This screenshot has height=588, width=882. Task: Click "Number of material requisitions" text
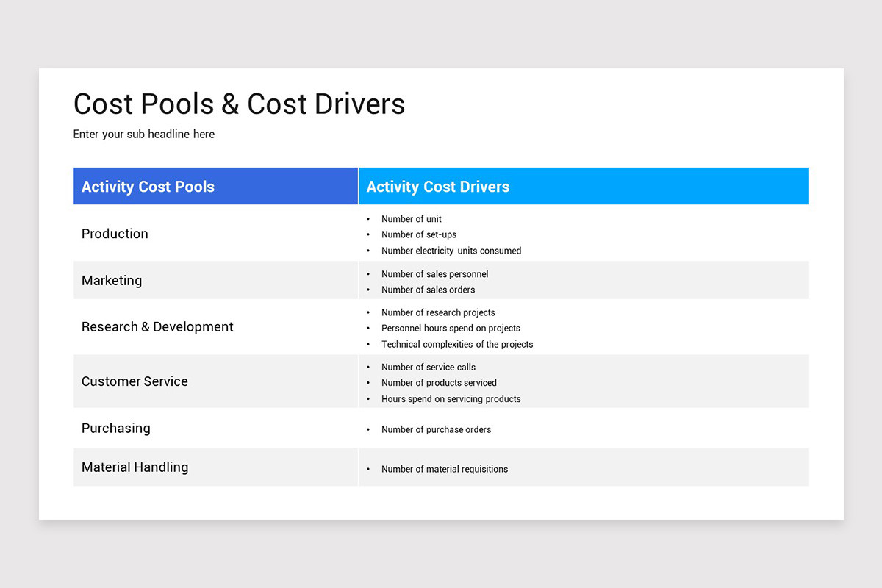[445, 468]
